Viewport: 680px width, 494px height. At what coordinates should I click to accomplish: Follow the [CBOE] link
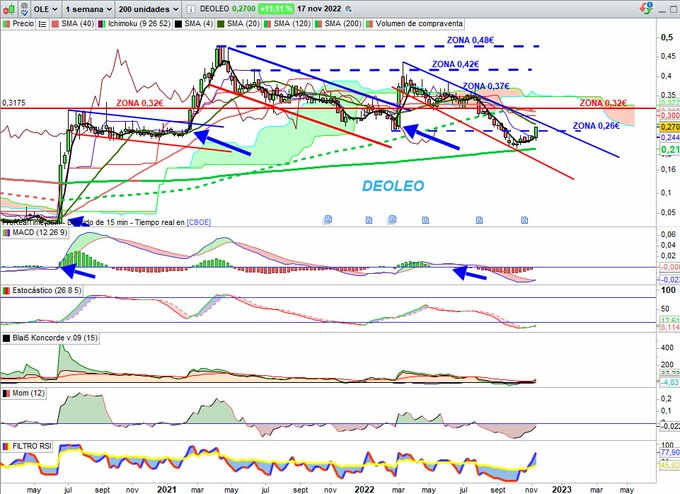click(199, 222)
